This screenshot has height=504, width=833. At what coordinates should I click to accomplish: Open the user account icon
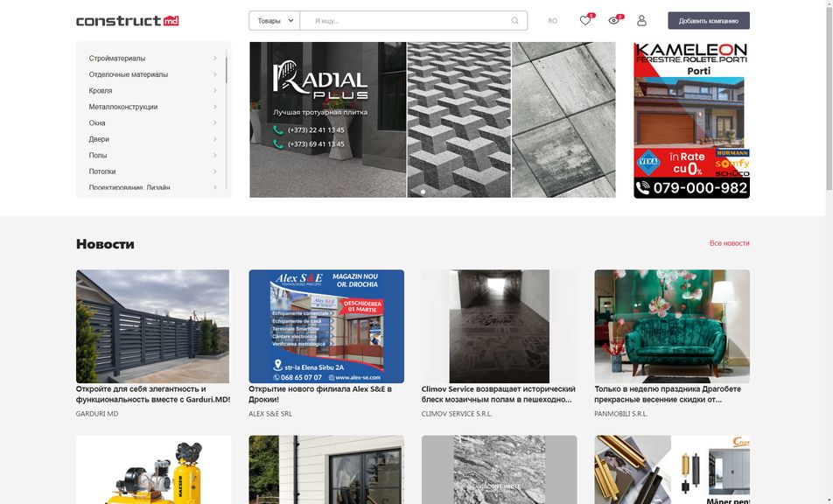click(641, 21)
